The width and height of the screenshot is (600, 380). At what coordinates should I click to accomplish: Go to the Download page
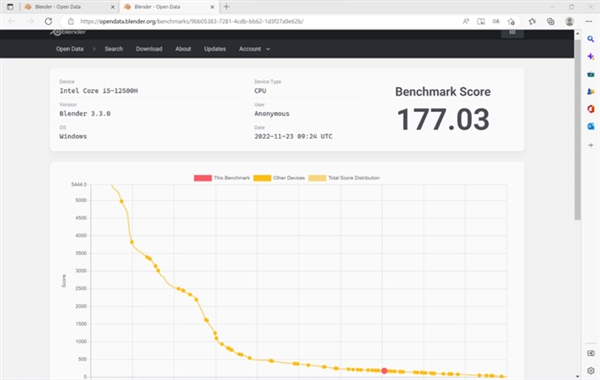149,49
